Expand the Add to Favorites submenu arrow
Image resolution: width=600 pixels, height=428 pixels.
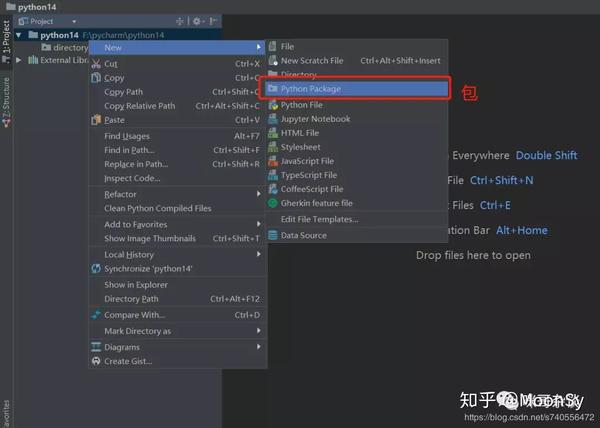click(x=259, y=224)
